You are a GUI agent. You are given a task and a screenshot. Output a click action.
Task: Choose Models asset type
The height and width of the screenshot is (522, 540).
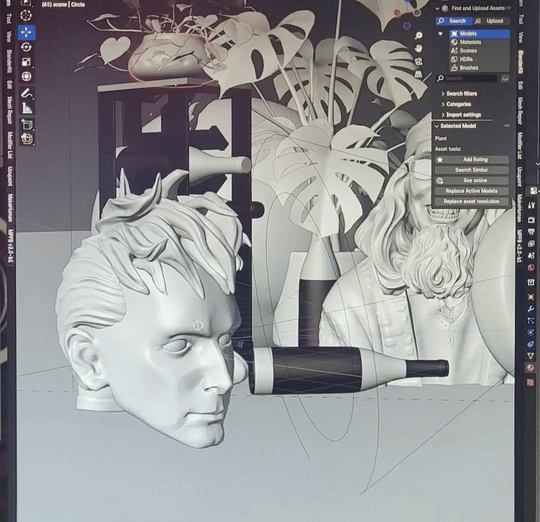click(x=480, y=34)
